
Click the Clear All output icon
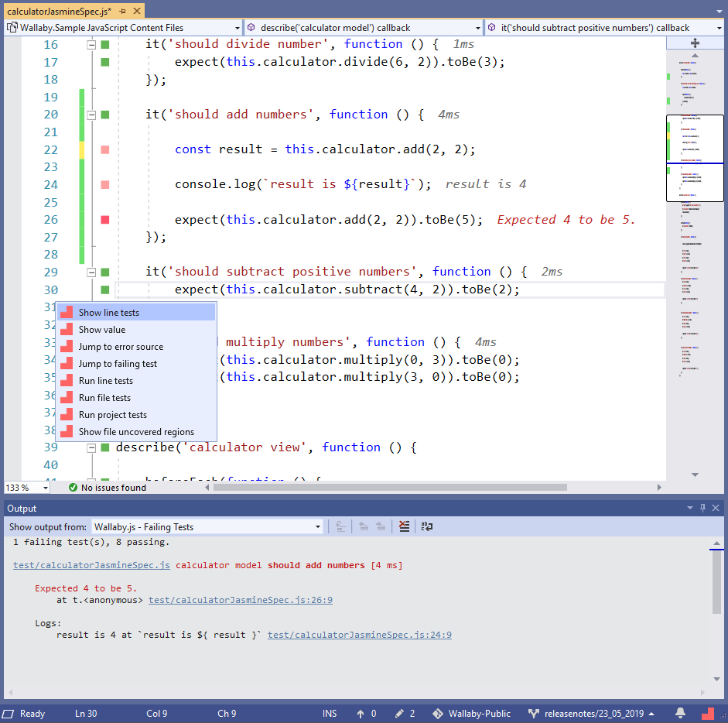[405, 526]
